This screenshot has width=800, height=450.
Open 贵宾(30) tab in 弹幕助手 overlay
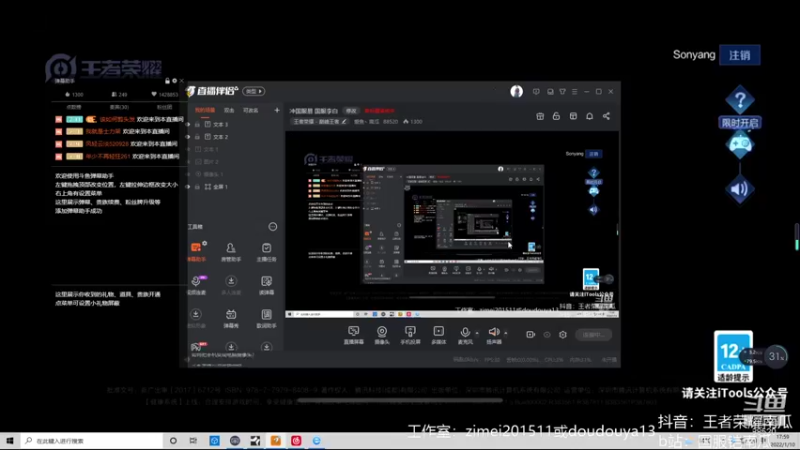pos(119,107)
